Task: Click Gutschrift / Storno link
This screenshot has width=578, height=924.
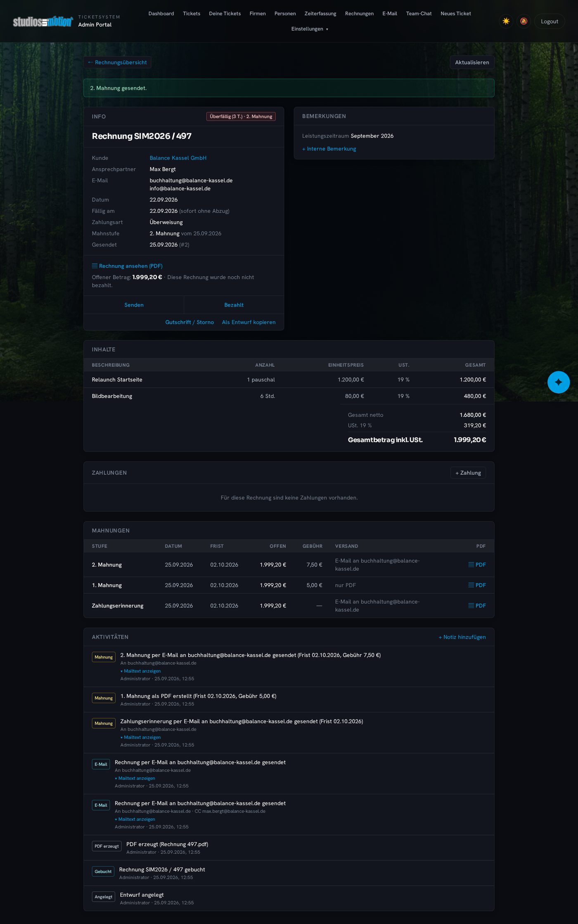Action: pos(190,322)
